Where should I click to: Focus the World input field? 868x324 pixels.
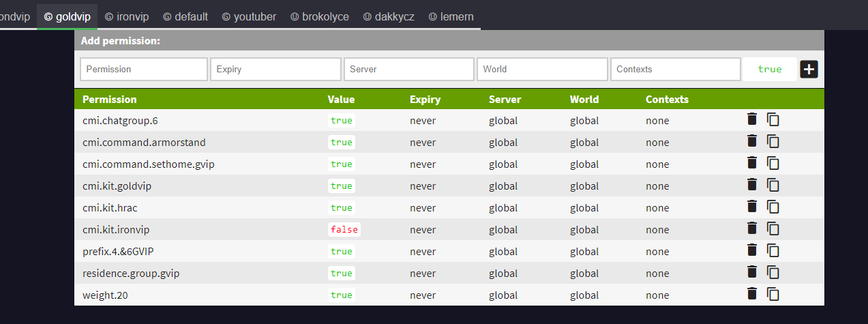coord(542,69)
